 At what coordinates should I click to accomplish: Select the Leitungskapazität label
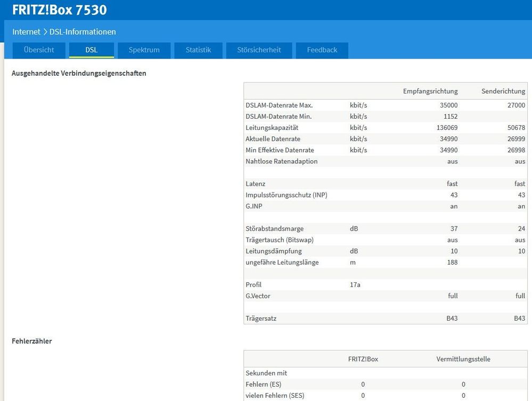click(272, 128)
